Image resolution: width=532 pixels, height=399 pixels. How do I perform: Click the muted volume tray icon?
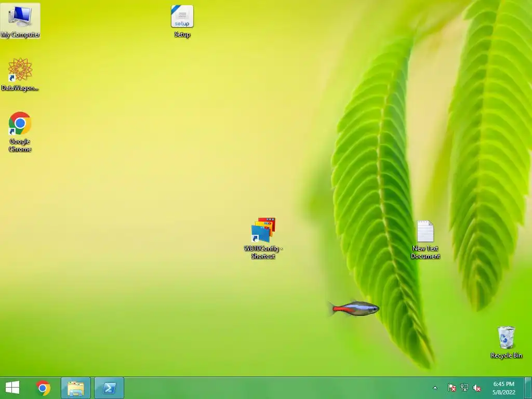[477, 388]
